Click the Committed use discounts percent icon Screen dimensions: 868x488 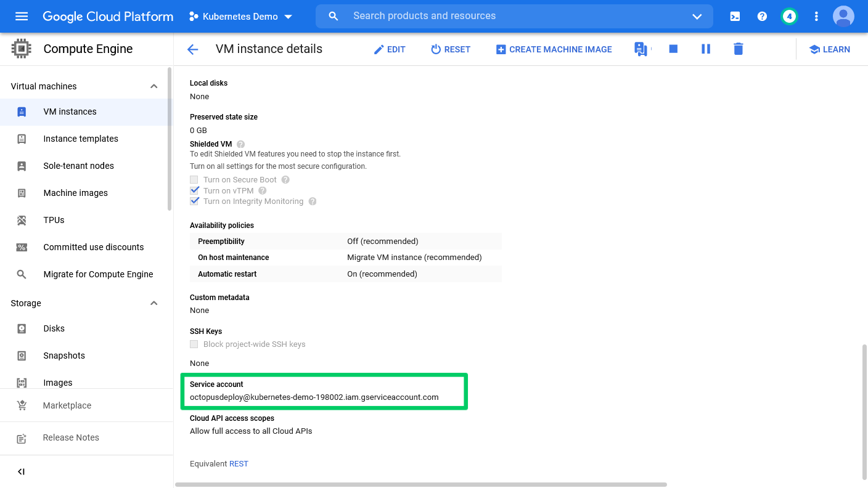point(22,247)
